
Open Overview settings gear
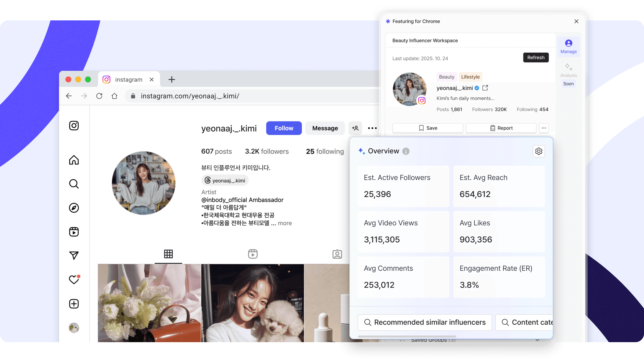tap(539, 151)
